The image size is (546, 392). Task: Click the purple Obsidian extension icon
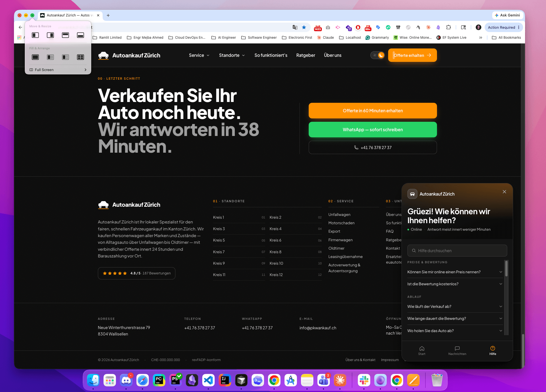[x=438, y=27]
